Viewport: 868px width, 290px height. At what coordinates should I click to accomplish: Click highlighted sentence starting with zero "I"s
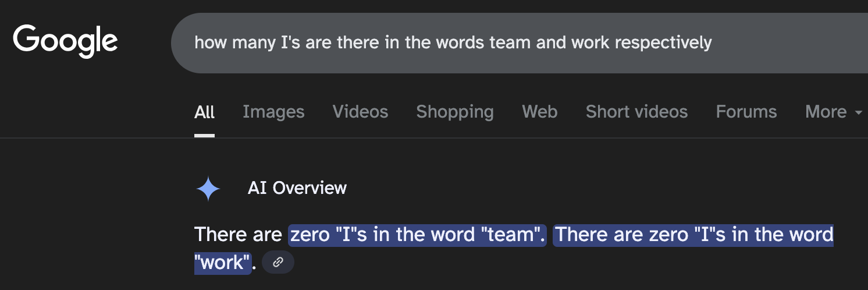coord(418,235)
